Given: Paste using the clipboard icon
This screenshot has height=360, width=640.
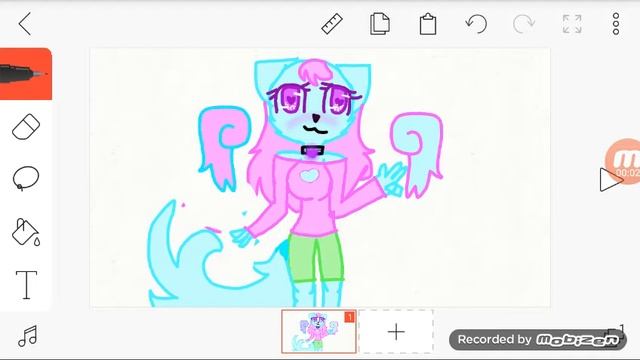Looking at the screenshot, I should click(428, 24).
